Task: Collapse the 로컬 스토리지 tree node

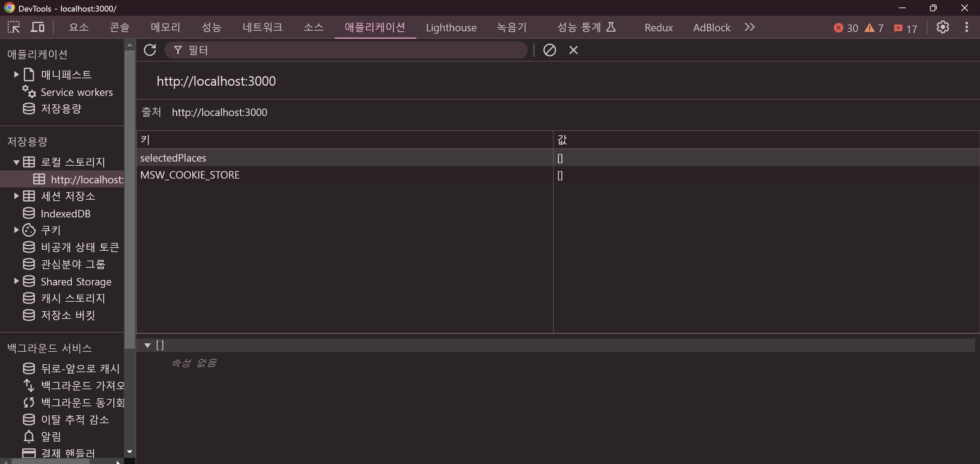Action: point(16,162)
